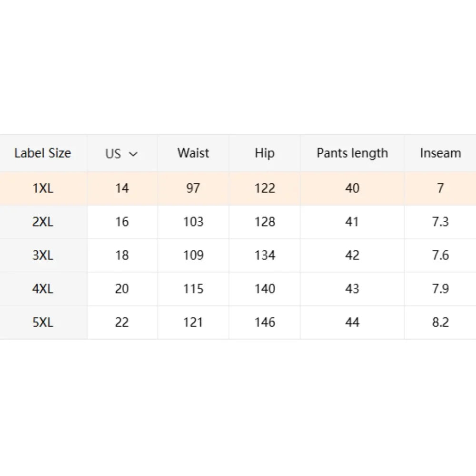476x476 pixels.
Task: Click the Label Size column header
Action: pyautogui.click(x=42, y=153)
